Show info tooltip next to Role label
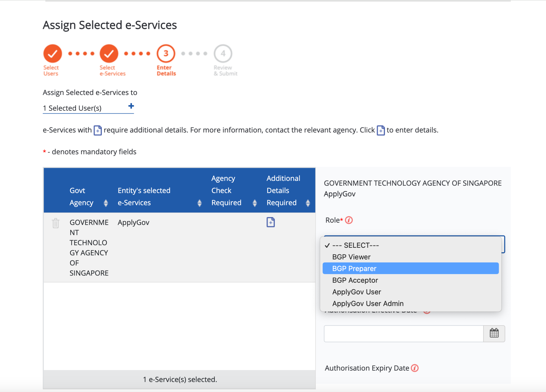This screenshot has width=546, height=392. (349, 220)
